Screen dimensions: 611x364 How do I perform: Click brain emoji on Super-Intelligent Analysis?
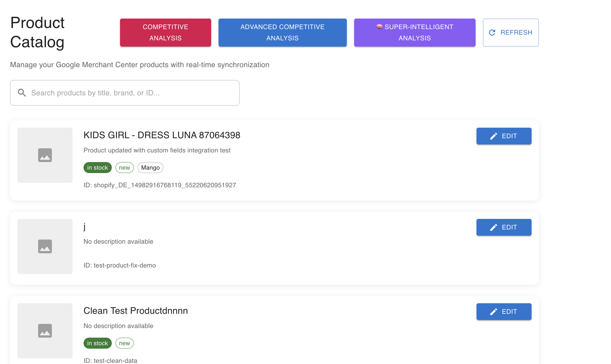click(379, 27)
